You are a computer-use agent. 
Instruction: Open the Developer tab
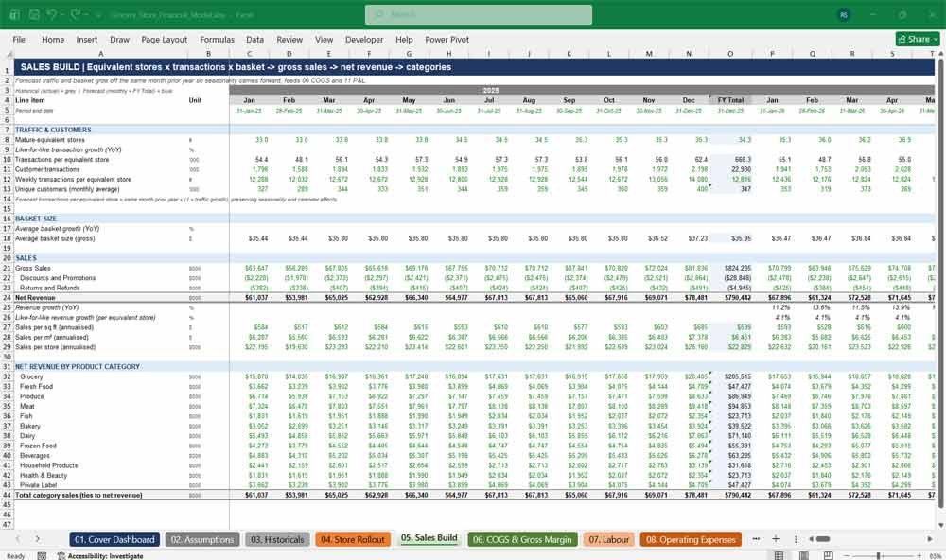(x=364, y=39)
